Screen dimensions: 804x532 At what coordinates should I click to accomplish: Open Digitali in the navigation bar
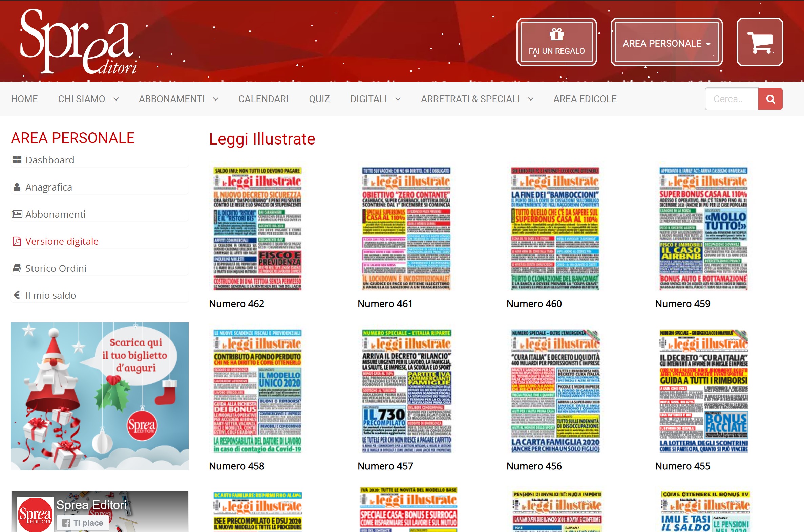(x=369, y=99)
